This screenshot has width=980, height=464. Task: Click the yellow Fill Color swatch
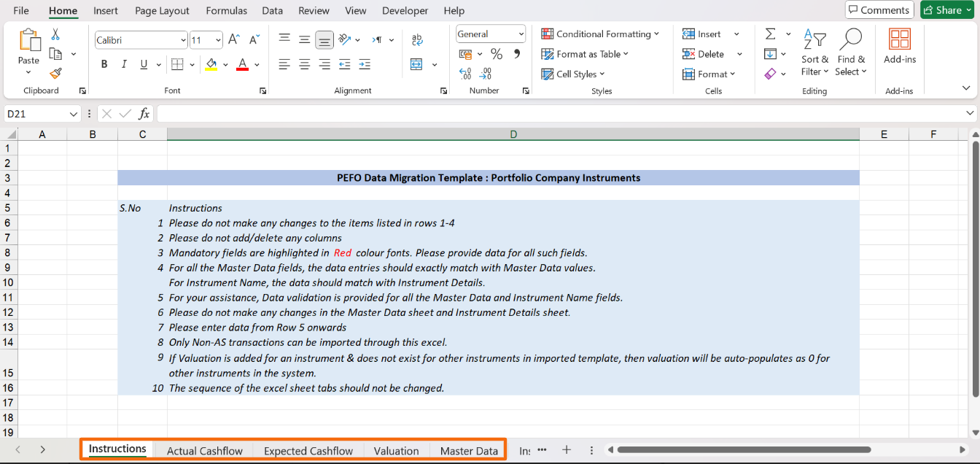click(x=211, y=64)
